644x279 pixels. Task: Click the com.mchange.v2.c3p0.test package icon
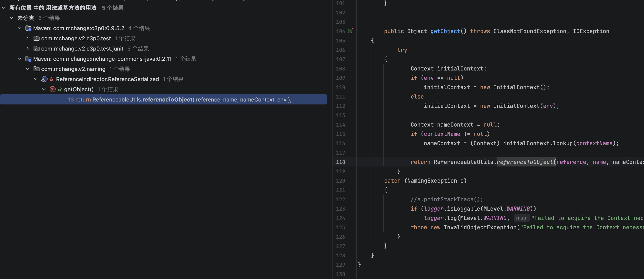[37, 38]
